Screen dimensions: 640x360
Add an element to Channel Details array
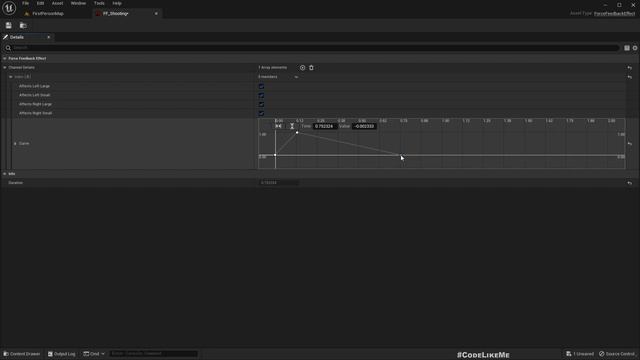[302, 68]
